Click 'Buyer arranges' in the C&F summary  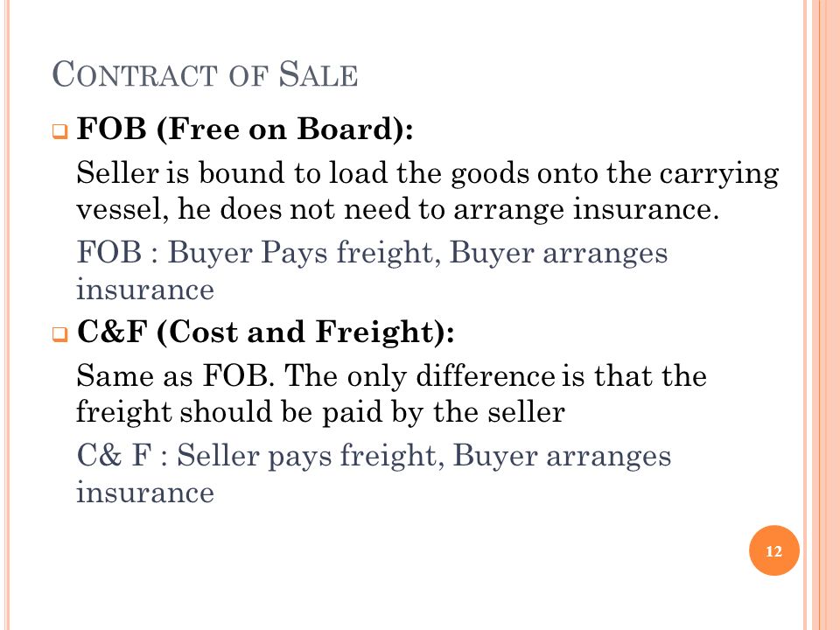tap(562, 457)
